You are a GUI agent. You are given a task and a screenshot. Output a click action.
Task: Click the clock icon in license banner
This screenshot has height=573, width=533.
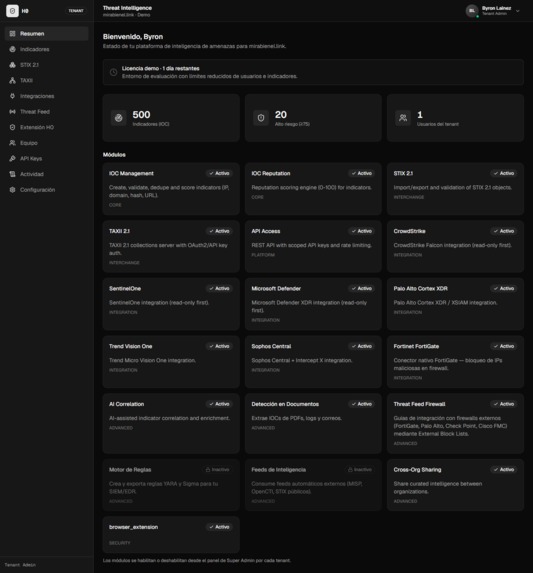pyautogui.click(x=114, y=72)
